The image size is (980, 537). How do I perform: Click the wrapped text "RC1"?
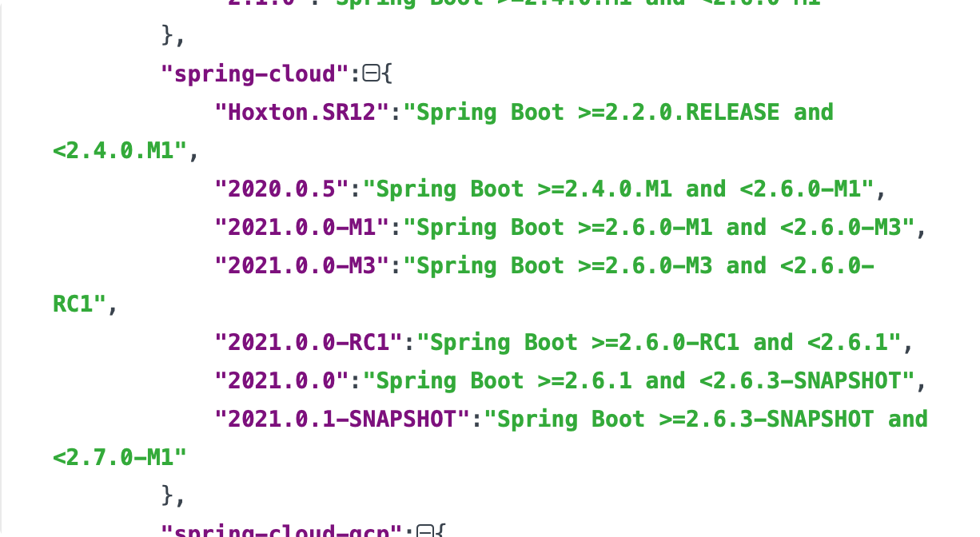click(x=79, y=304)
